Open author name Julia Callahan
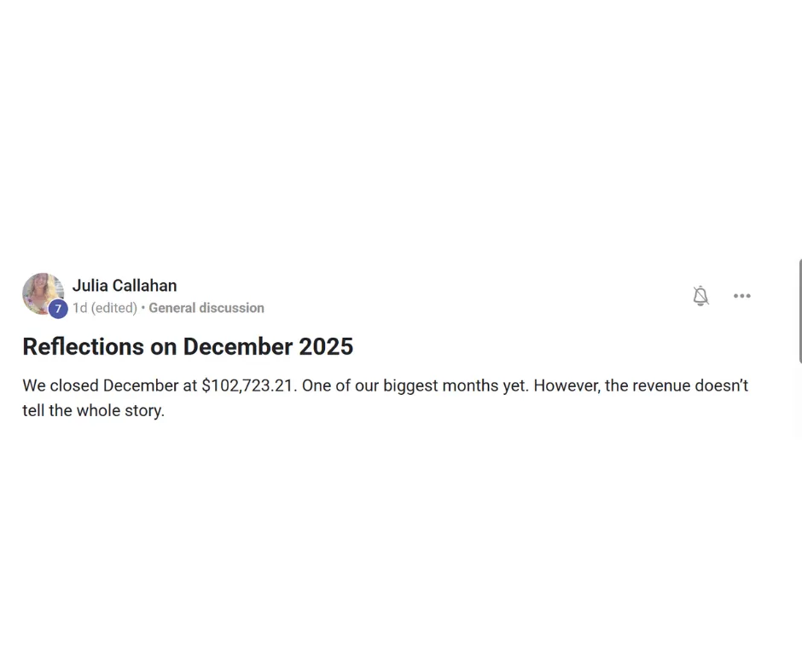The width and height of the screenshot is (802, 672). coord(125,286)
